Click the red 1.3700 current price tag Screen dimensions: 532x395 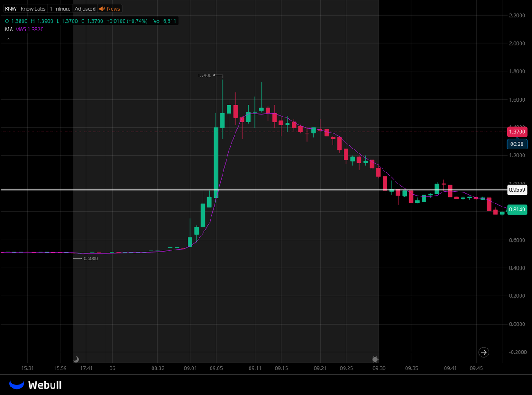click(517, 132)
